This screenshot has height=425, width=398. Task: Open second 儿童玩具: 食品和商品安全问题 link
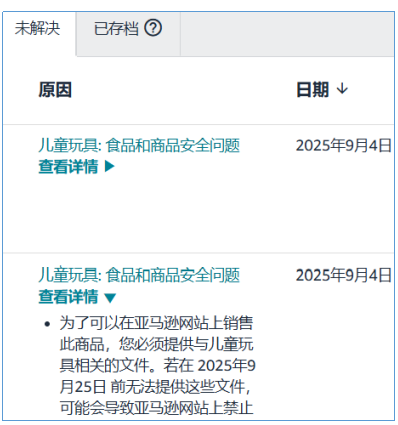pyautogui.click(x=139, y=276)
